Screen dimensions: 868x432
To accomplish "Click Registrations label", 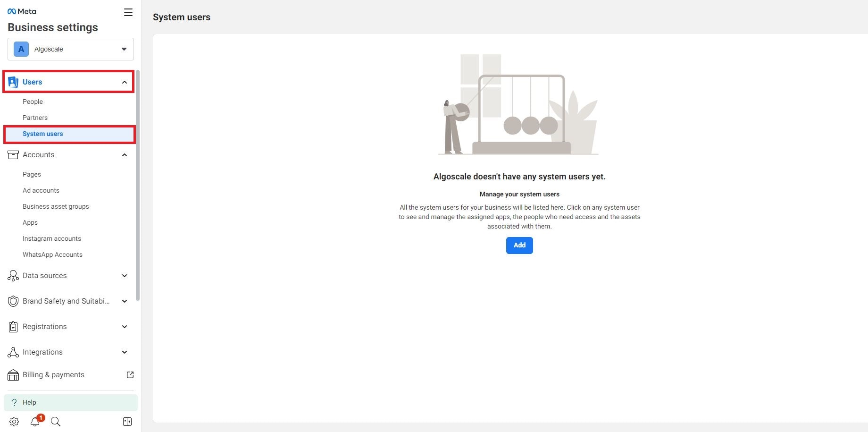I will 45,327.
